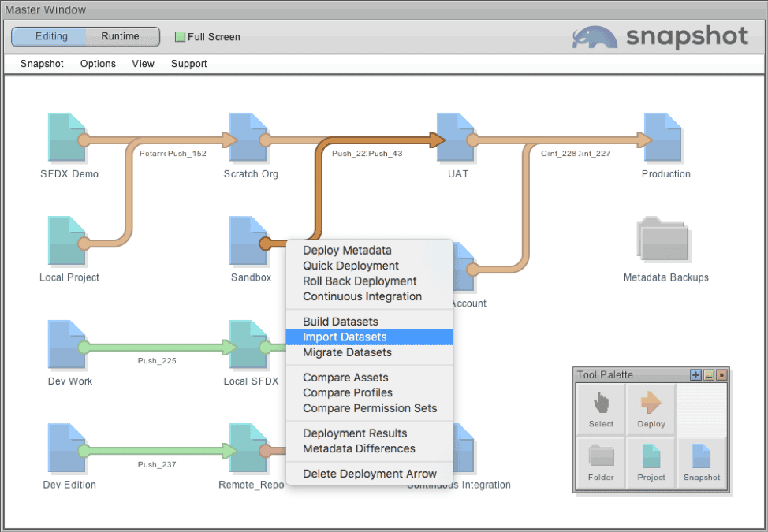768x532 pixels.
Task: Pick the Snapshot tool in Tool Palette
Action: click(x=702, y=463)
